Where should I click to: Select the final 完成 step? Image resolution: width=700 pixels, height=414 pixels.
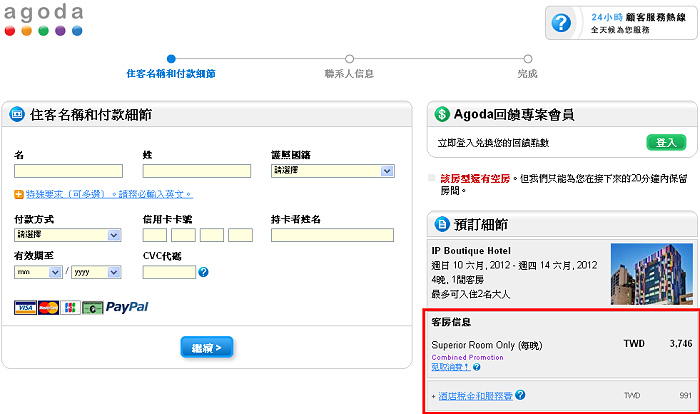(x=528, y=67)
